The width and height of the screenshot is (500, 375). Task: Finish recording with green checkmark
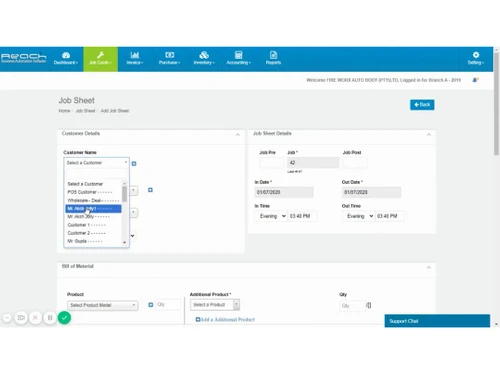pyautogui.click(x=64, y=318)
